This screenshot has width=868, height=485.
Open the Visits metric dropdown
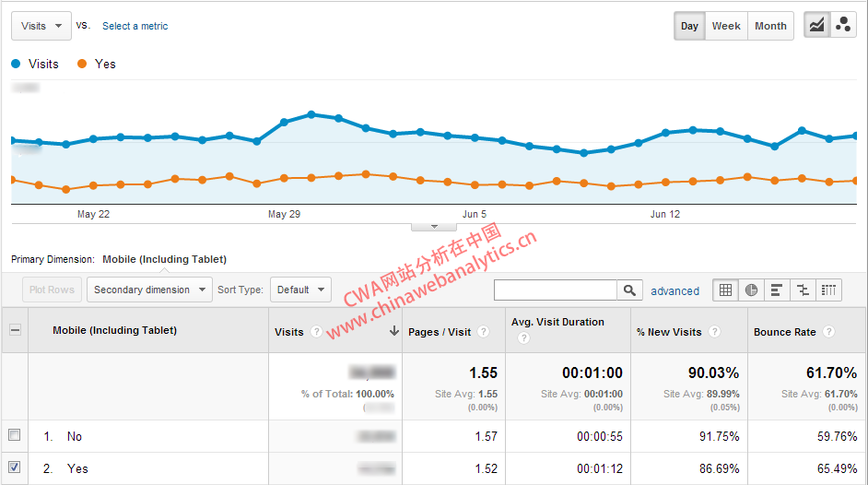pyautogui.click(x=41, y=26)
